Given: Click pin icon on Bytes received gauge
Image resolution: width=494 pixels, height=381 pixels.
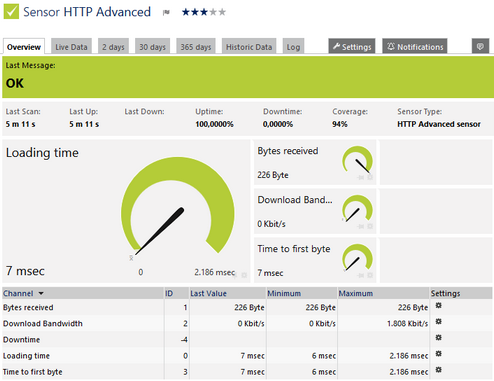Looking at the screenshot, I should point(361,177).
